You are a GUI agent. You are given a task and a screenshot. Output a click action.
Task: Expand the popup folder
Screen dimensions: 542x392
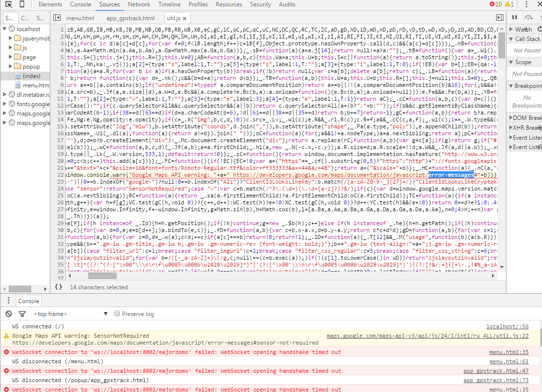coord(11,67)
